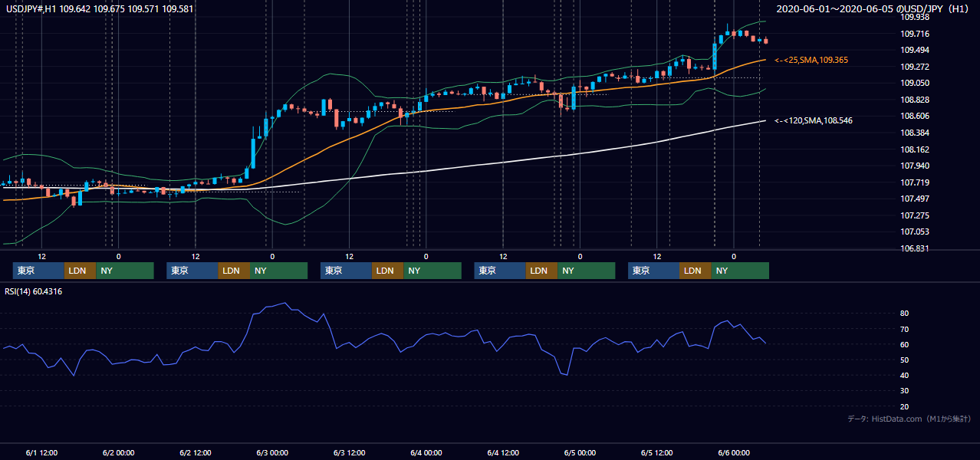Click price axis value 107.719

[x=915, y=183]
